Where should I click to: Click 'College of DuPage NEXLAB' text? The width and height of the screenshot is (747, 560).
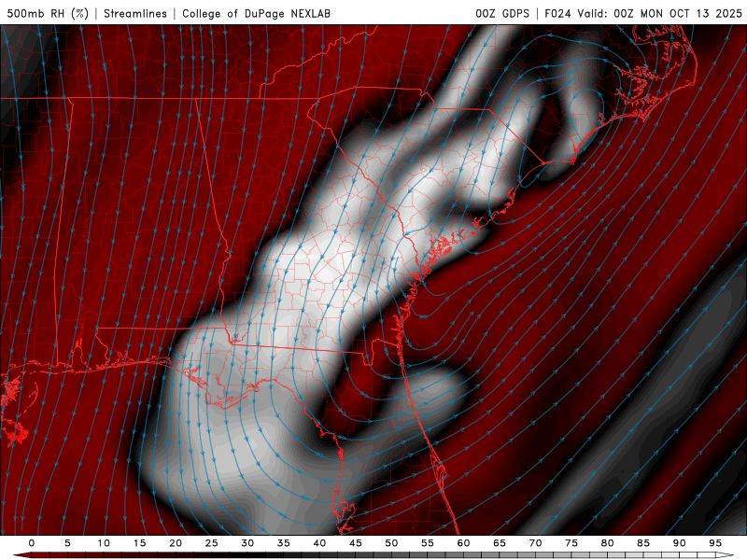click(256, 13)
